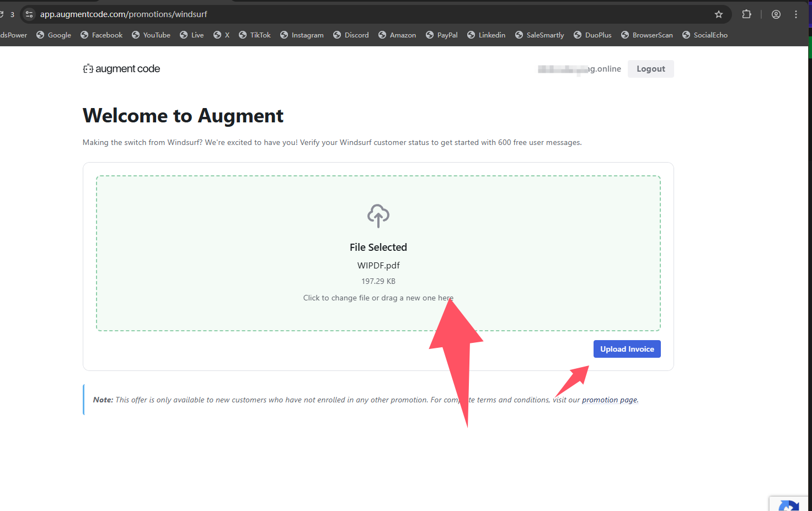Open the YouTube bookmark
Viewport: 812px width, 511px height.
pyautogui.click(x=151, y=35)
